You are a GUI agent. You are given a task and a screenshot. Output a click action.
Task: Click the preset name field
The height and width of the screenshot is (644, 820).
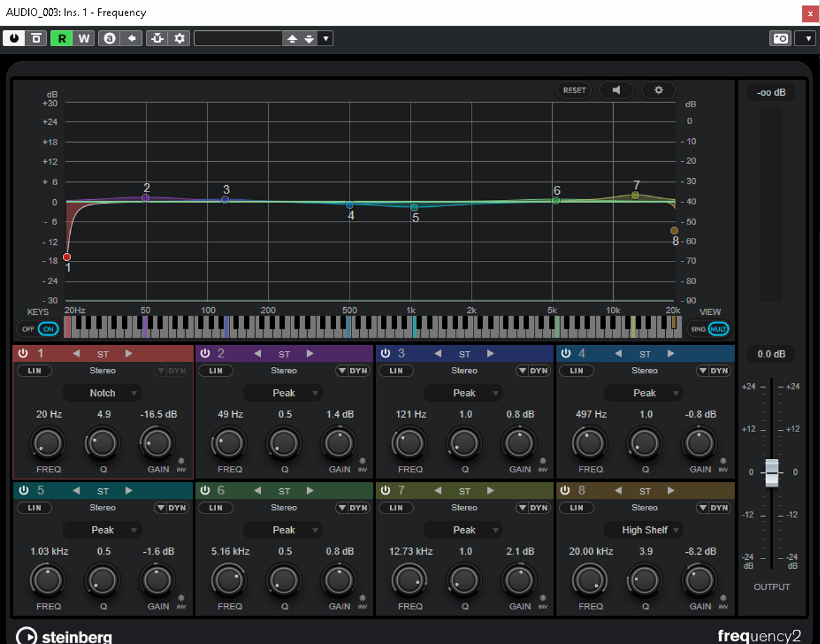pyautogui.click(x=238, y=39)
